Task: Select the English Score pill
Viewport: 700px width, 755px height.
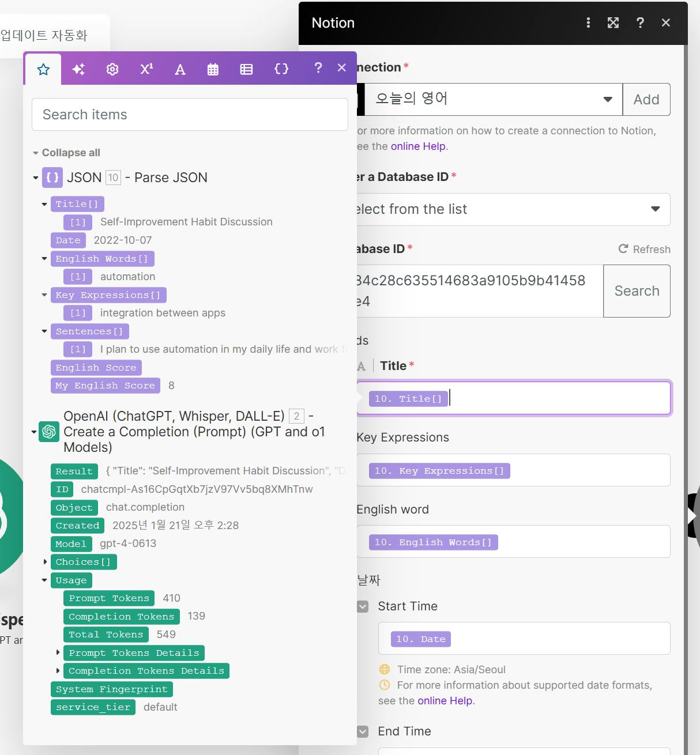Action: (x=96, y=368)
